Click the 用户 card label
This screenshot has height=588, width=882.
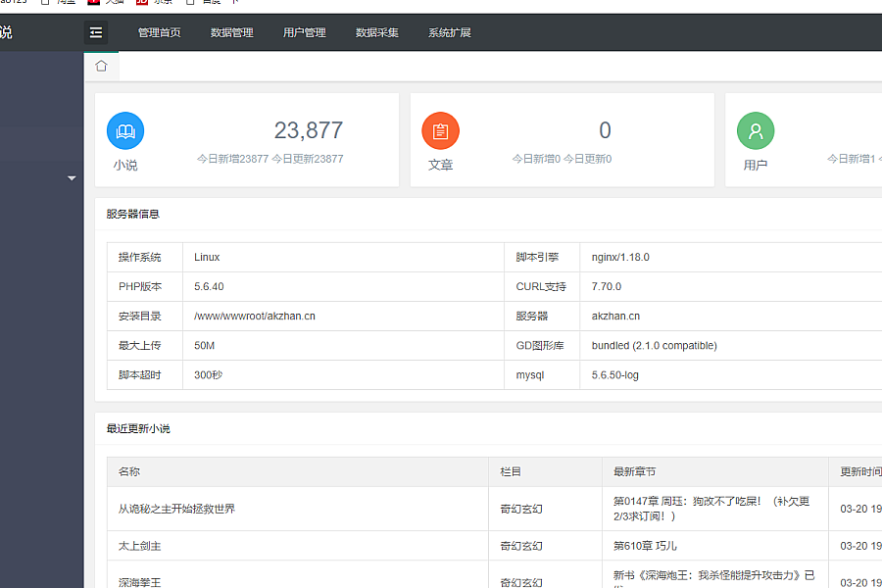point(756,165)
